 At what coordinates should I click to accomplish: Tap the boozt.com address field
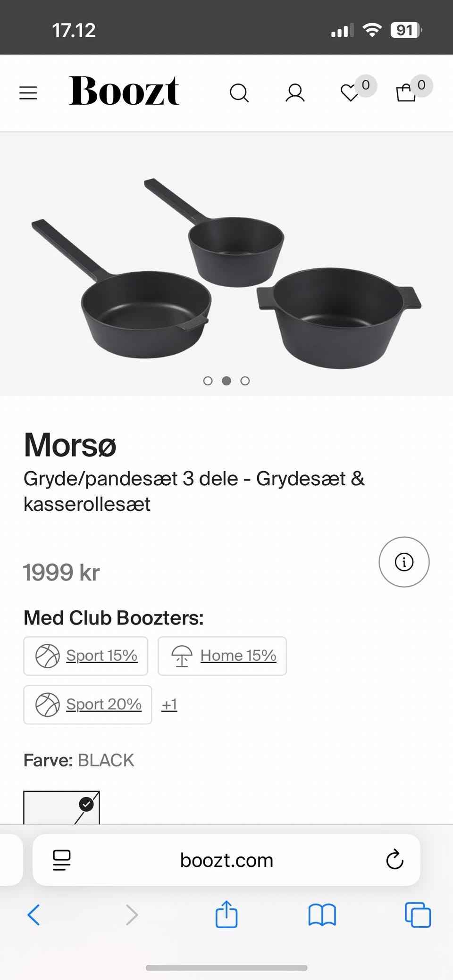[x=226, y=860]
